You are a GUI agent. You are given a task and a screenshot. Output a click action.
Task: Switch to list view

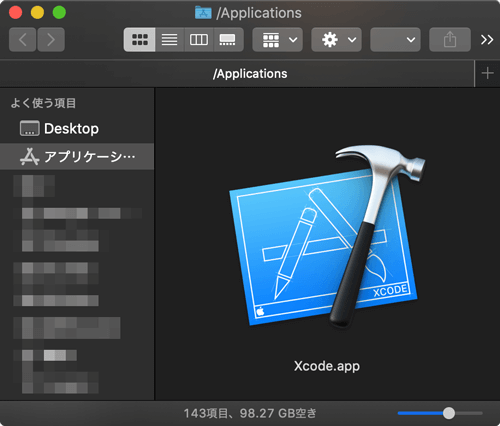point(169,40)
